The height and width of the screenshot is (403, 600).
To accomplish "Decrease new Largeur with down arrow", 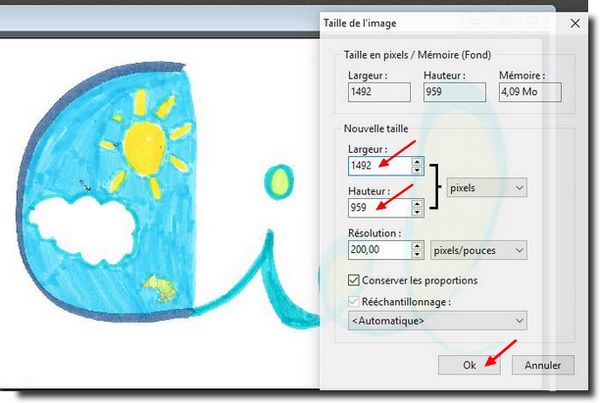I will (x=417, y=170).
